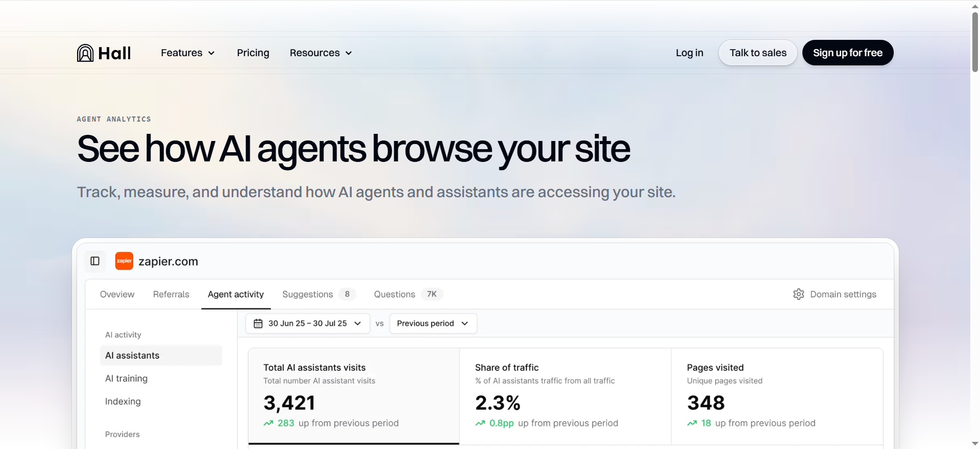Click the zapier.com domain name
This screenshot has height=449, width=980.
click(x=168, y=262)
